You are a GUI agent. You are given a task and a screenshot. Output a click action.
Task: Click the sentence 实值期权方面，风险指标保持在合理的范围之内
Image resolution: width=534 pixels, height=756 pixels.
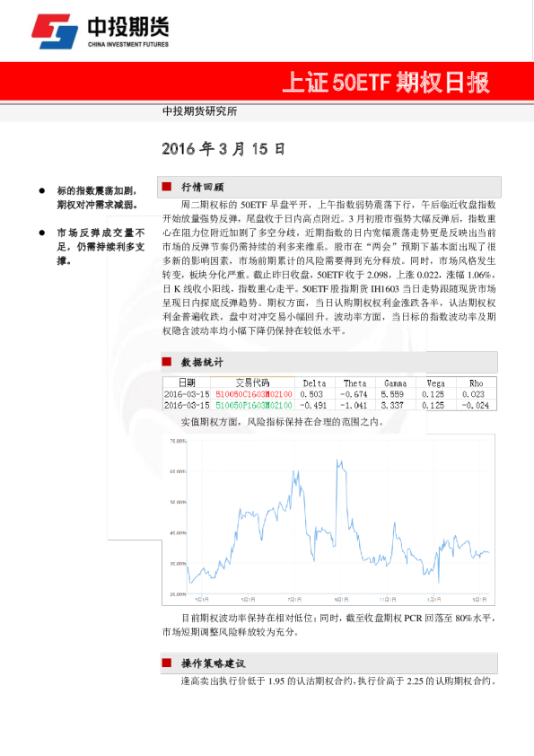pyautogui.click(x=282, y=422)
